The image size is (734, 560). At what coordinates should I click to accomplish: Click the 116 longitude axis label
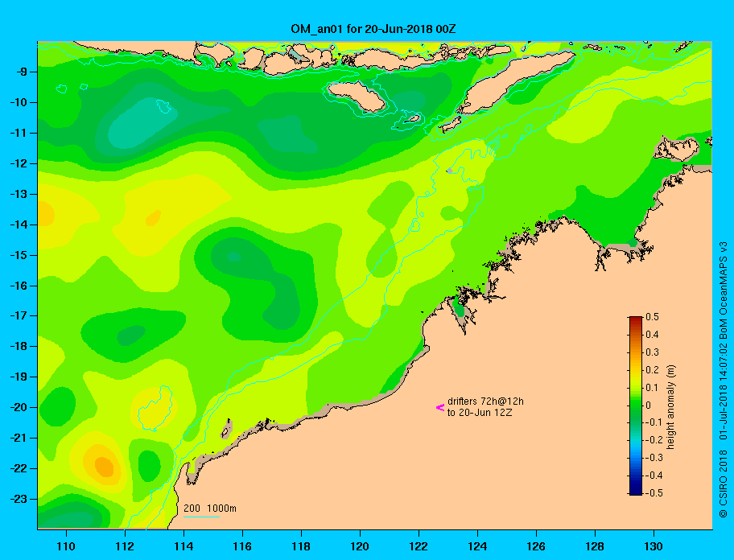click(x=242, y=546)
